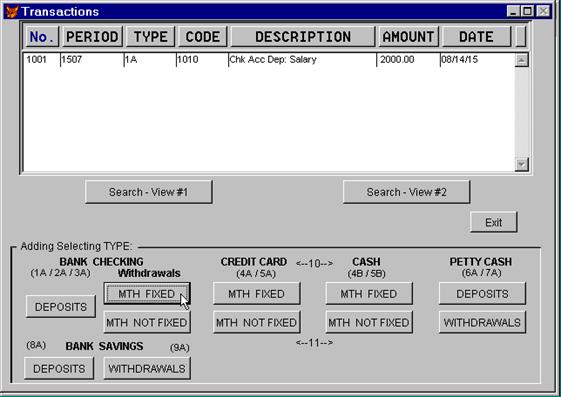Image resolution: width=561 pixels, height=397 pixels.
Task: Click the TYPE column header
Action: 150,36
